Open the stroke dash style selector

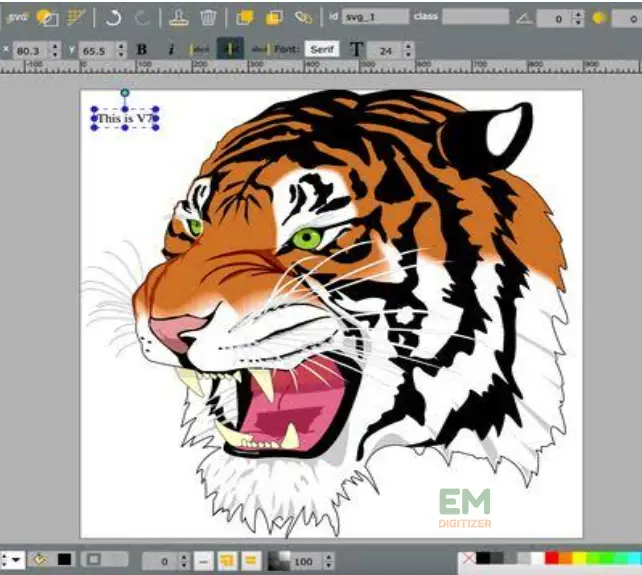pyautogui.click(x=203, y=561)
